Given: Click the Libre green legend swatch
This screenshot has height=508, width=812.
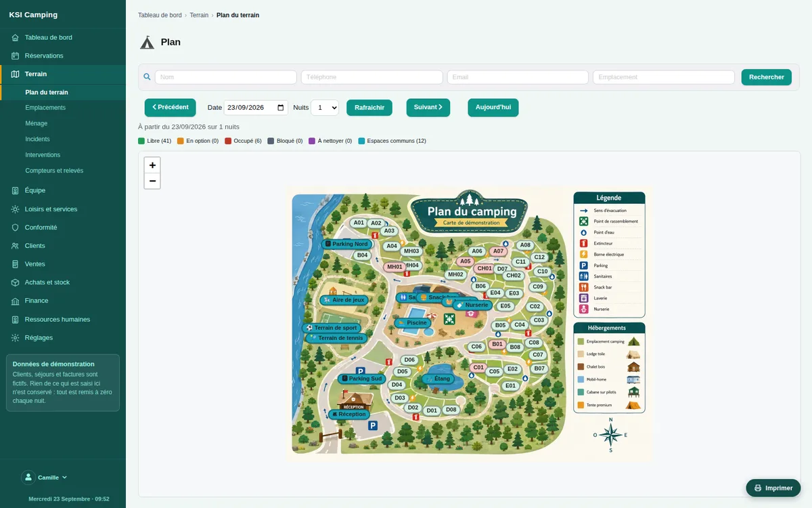Looking at the screenshot, I should coord(141,141).
